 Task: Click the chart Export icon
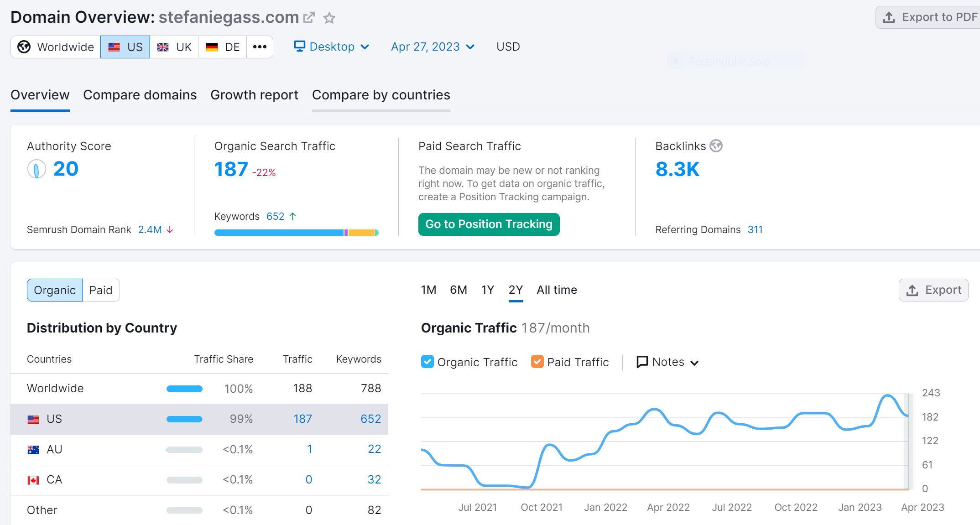935,291
